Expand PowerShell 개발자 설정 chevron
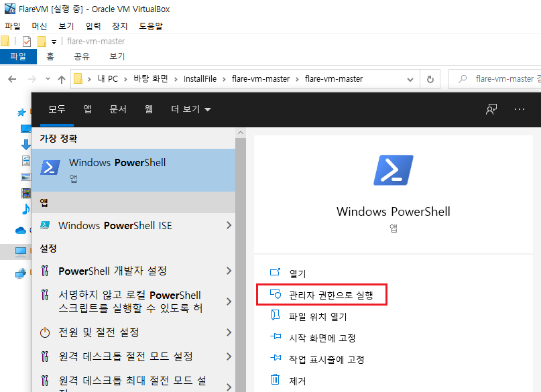The height and width of the screenshot is (392, 541). click(x=229, y=271)
